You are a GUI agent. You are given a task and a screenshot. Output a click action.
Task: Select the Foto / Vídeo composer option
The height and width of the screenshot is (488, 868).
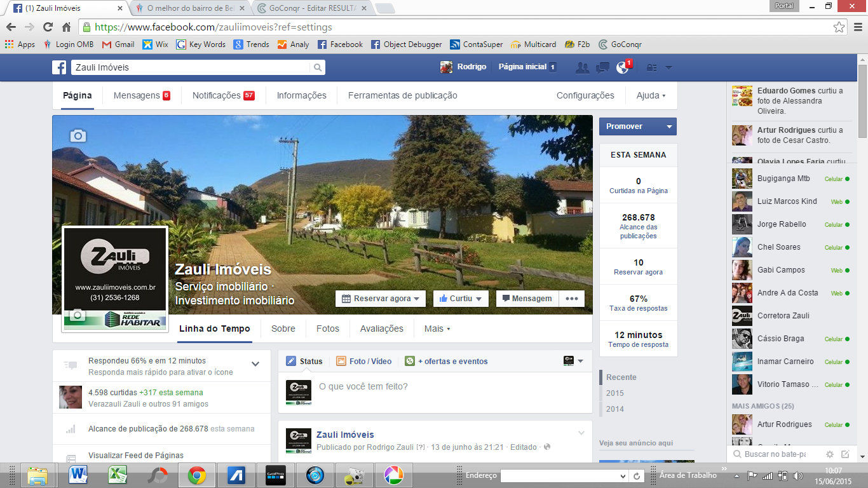pyautogui.click(x=364, y=362)
